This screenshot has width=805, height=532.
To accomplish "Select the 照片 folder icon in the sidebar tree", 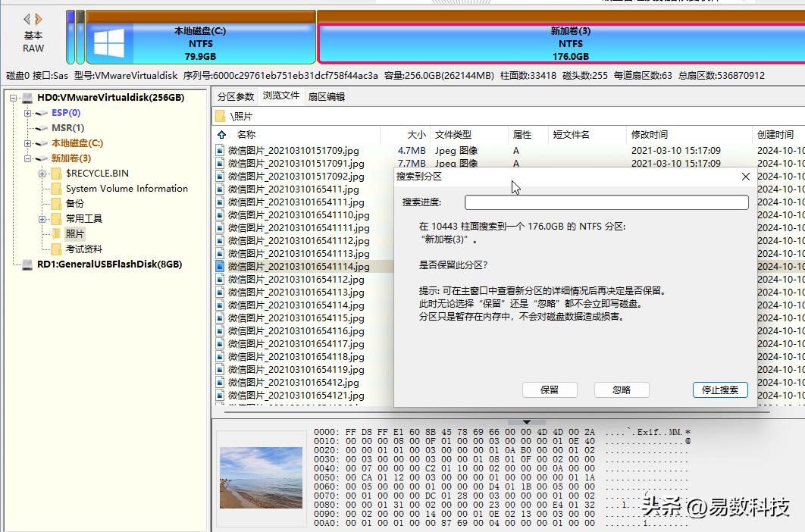I will pos(56,233).
